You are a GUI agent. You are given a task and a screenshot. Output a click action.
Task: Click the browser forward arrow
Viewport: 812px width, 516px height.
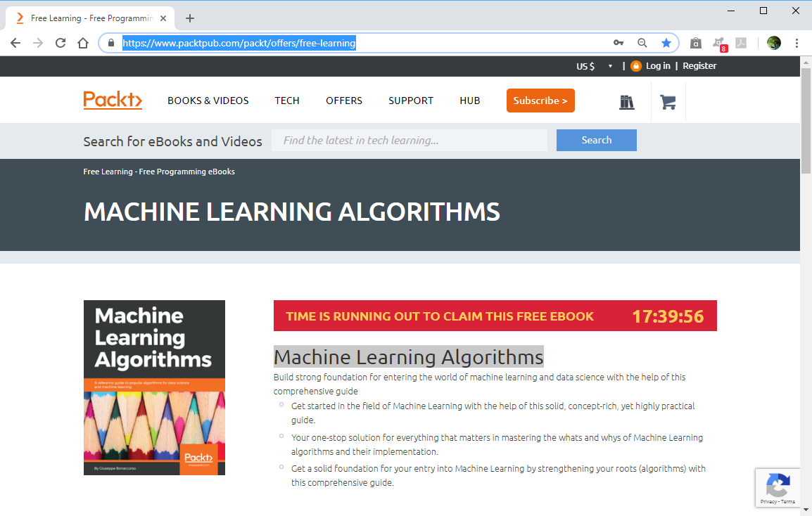[x=38, y=43]
